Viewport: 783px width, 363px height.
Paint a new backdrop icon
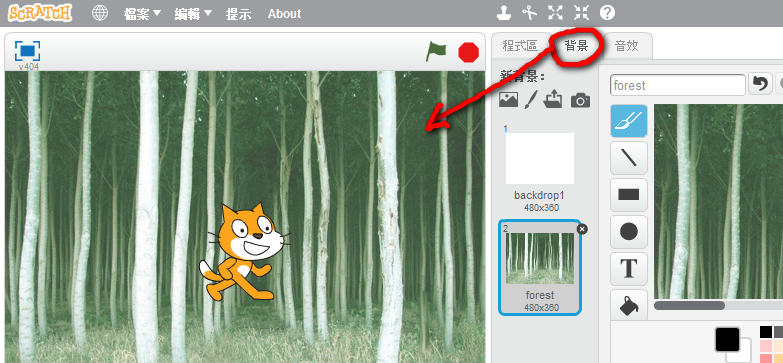coord(530,99)
